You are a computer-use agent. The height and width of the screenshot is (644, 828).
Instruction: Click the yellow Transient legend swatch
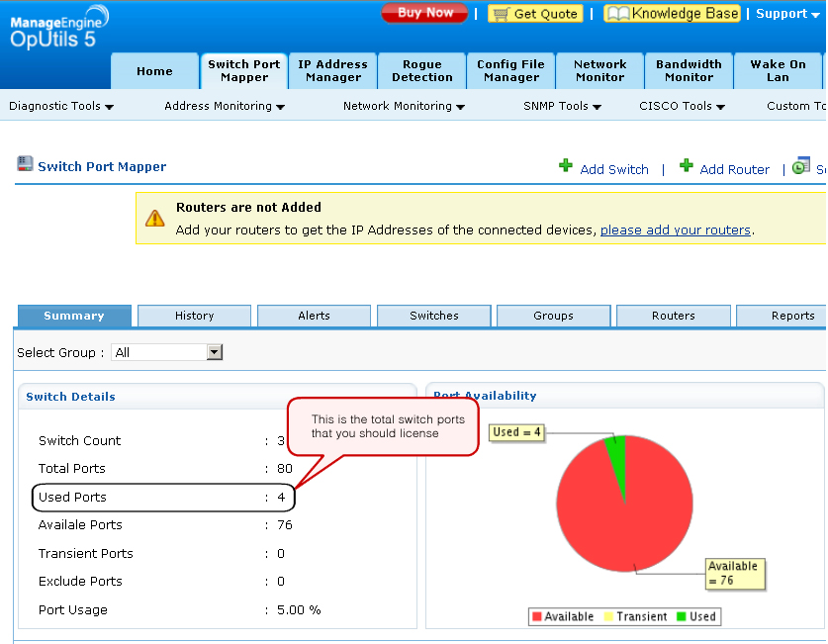[608, 616]
